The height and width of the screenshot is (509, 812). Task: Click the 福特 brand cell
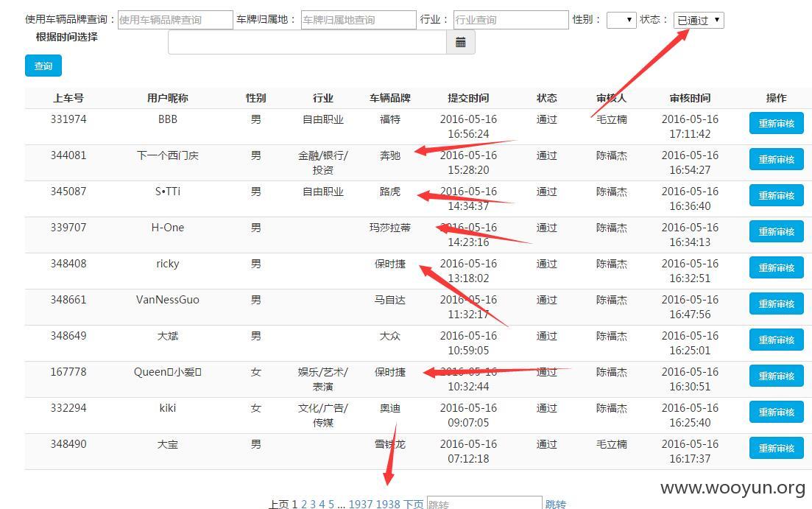(x=390, y=119)
